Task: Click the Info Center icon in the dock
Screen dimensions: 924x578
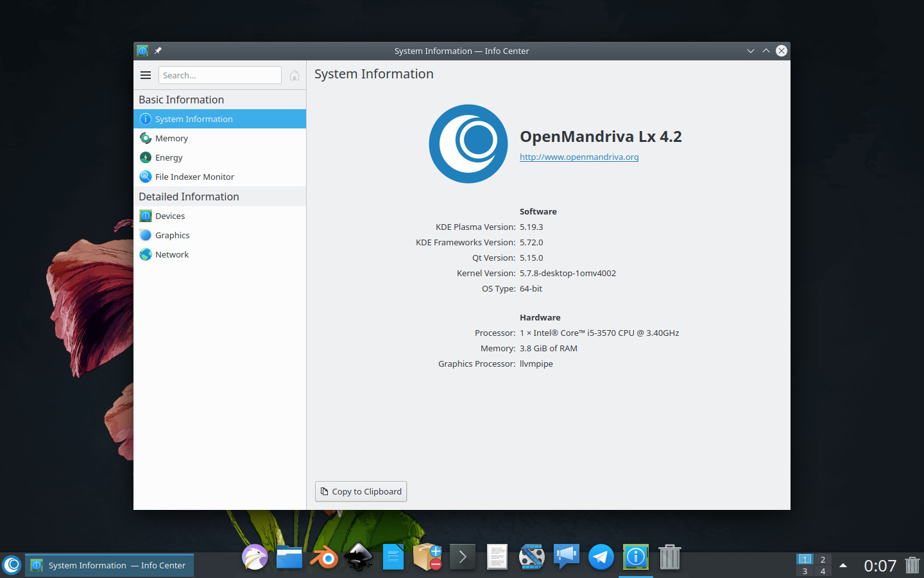Action: (x=636, y=557)
